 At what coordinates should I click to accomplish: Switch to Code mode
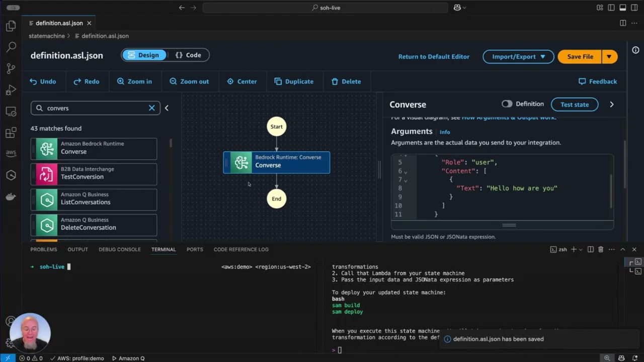pos(188,55)
